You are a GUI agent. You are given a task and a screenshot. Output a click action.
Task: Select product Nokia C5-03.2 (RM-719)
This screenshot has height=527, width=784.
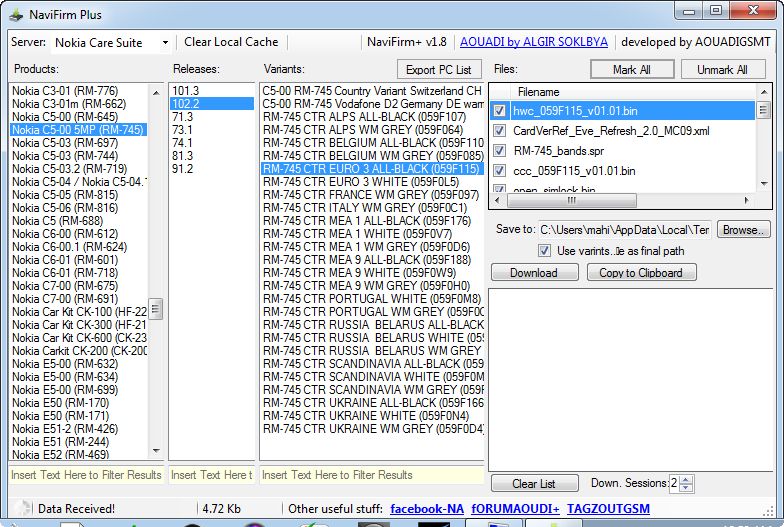click(x=78, y=168)
